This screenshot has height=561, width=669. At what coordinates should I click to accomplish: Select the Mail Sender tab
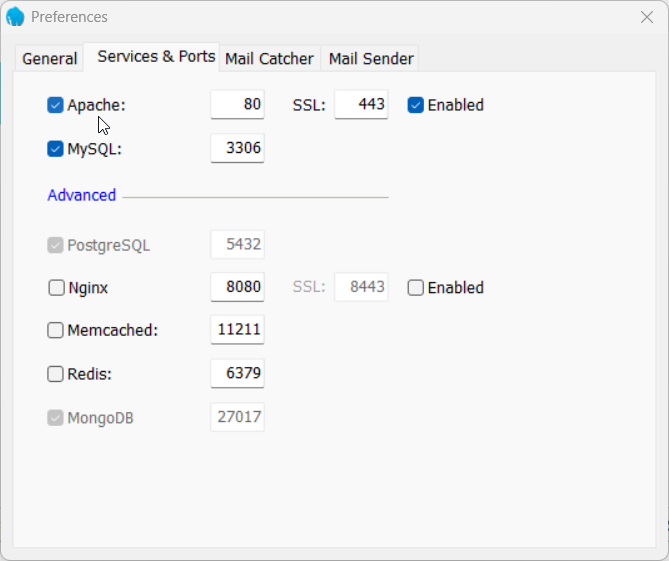(371, 59)
